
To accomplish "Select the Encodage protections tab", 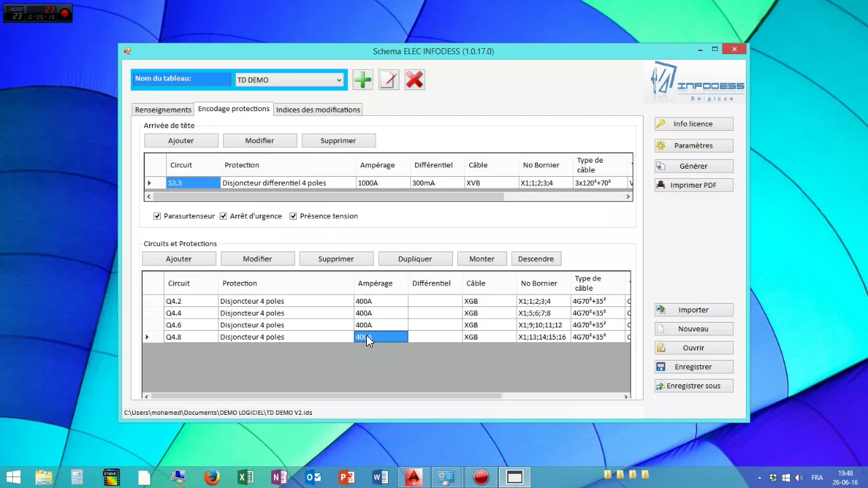I will coord(234,108).
